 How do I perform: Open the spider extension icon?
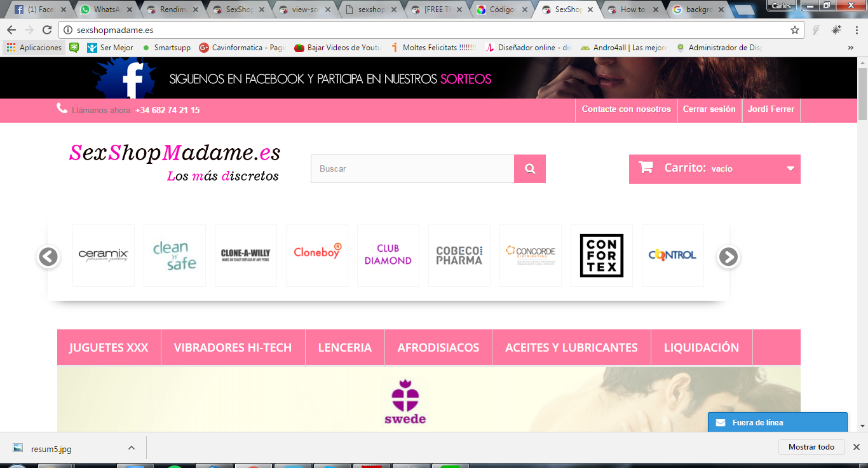click(836, 30)
